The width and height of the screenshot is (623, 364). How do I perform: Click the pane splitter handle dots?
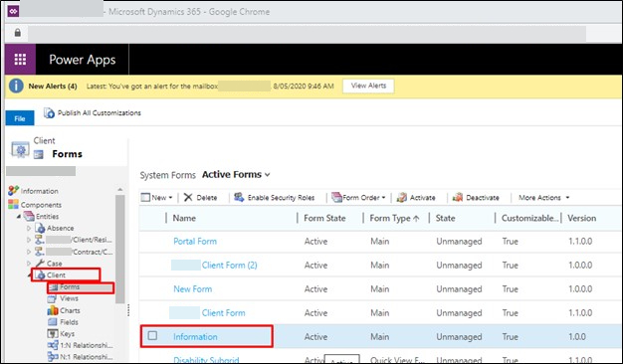[128, 310]
